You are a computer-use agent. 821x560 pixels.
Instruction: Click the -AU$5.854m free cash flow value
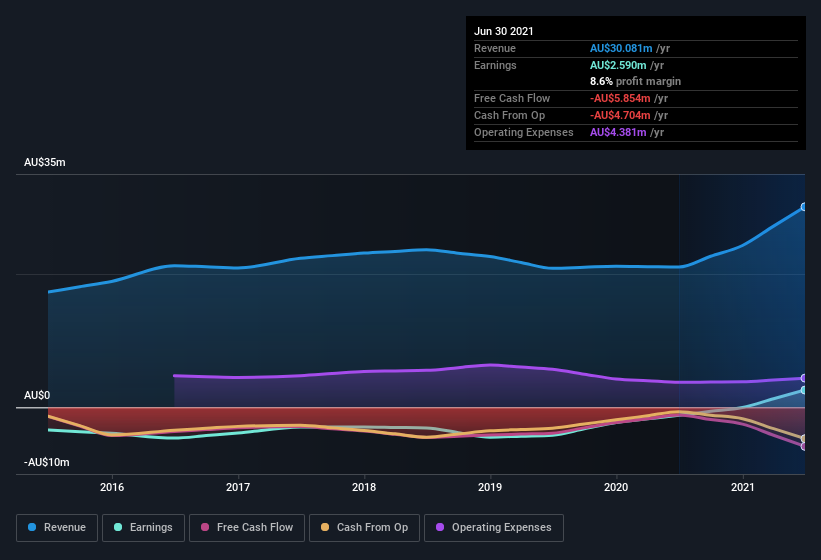click(x=620, y=98)
